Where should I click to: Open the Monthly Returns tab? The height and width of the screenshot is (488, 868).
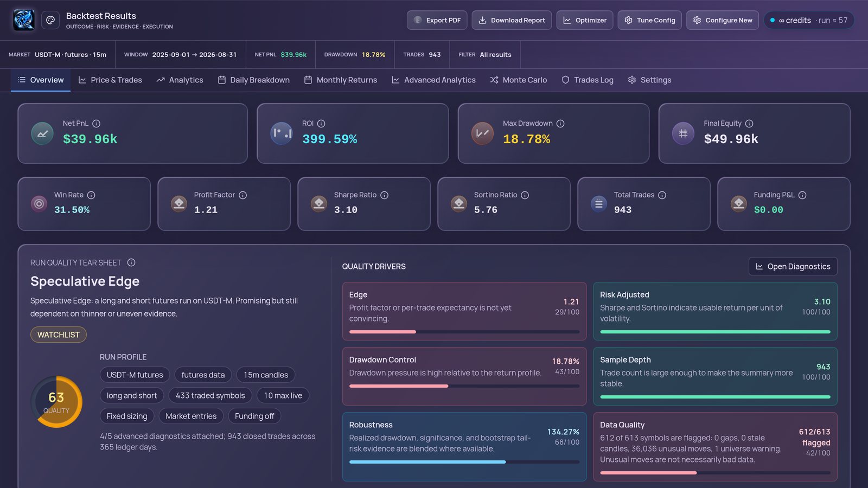341,80
